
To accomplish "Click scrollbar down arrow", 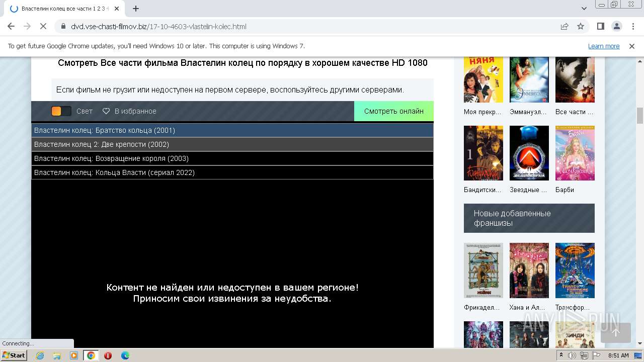I will tap(640, 343).
